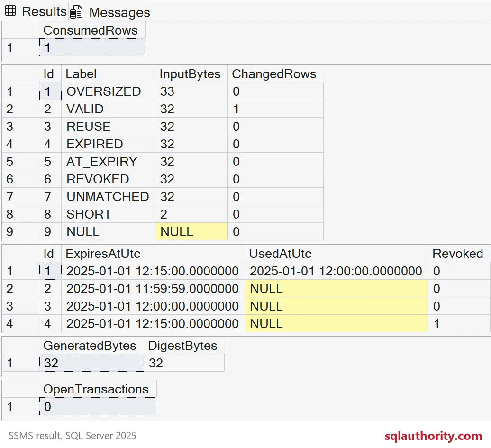Click row header 3 in ExpiresAtUtc grid
This screenshot has width=491, height=448.
tap(20, 306)
